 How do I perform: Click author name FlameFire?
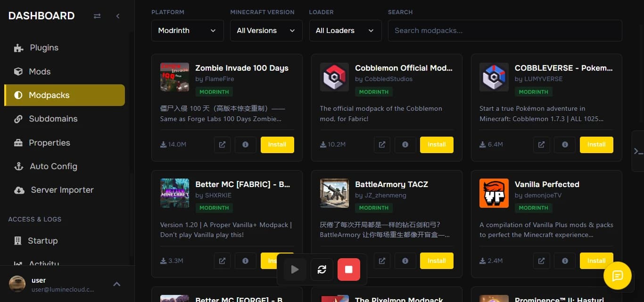(219, 79)
